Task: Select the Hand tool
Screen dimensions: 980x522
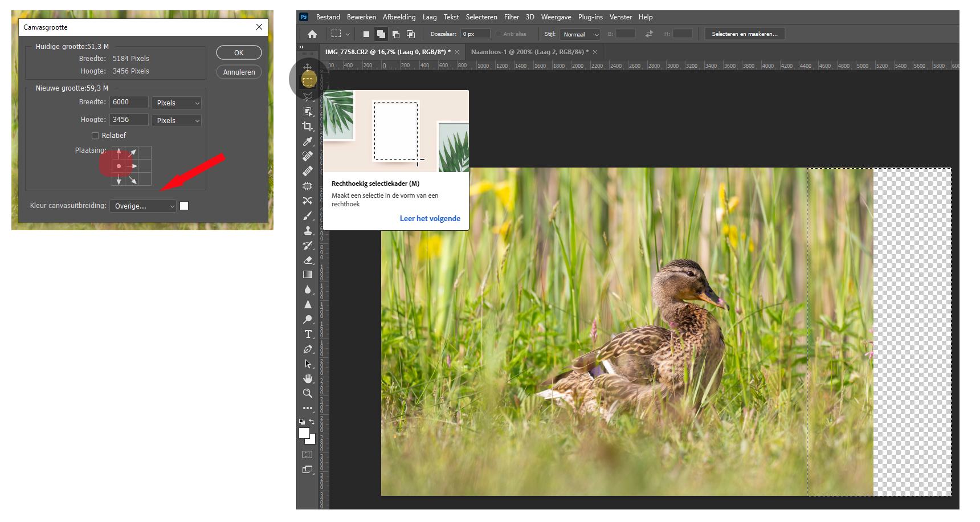Action: click(308, 378)
